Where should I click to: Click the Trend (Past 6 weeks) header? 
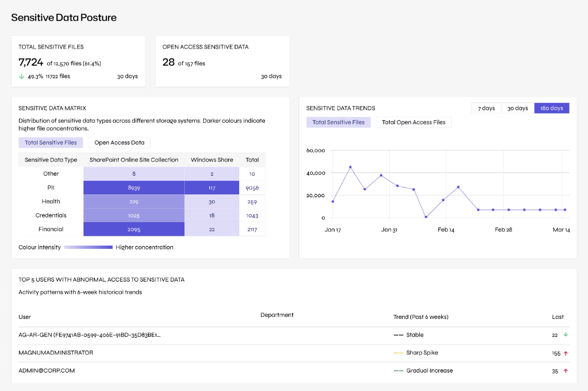[421, 317]
